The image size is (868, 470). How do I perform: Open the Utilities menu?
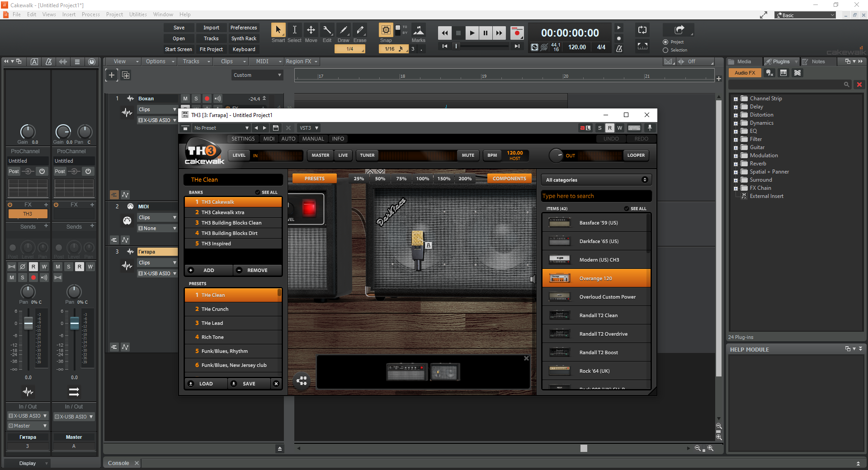pyautogui.click(x=138, y=14)
